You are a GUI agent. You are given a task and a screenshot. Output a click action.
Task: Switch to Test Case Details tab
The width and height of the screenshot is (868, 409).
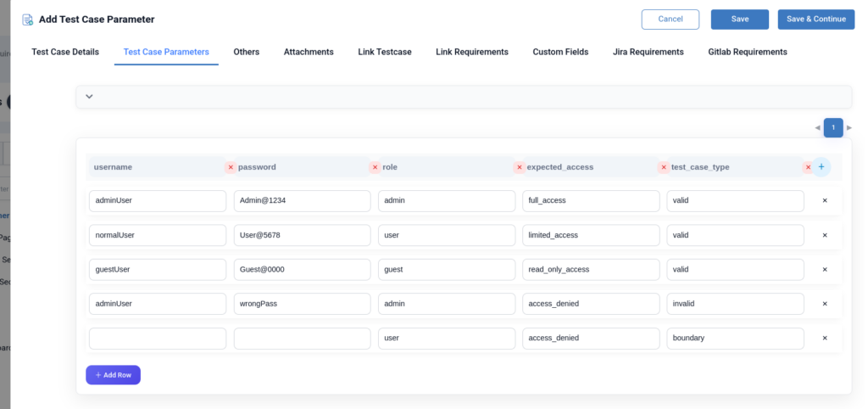(x=65, y=52)
